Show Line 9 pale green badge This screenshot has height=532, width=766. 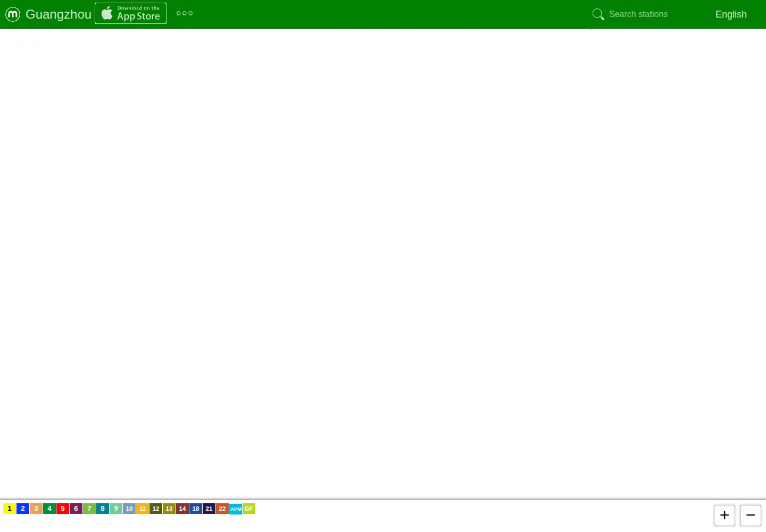click(x=116, y=509)
